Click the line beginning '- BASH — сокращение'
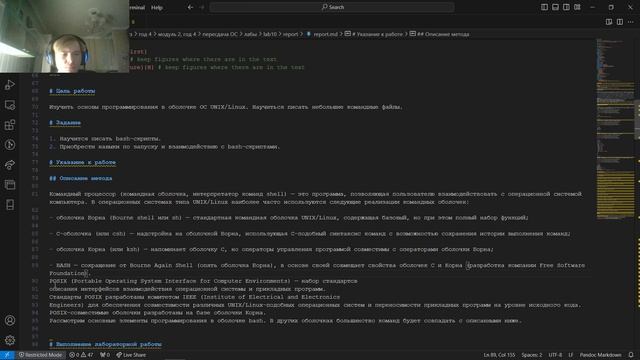 (x=317, y=269)
